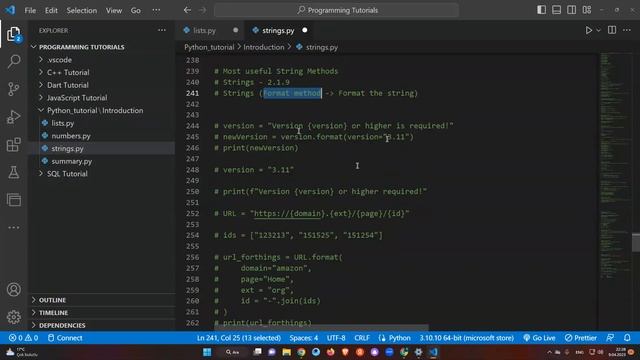Open the notifications bell

627,338
